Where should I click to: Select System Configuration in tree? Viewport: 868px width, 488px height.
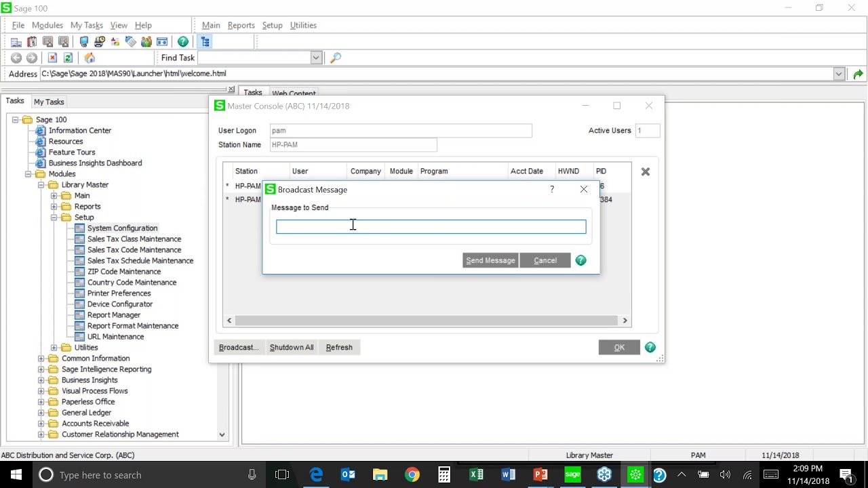(122, 228)
